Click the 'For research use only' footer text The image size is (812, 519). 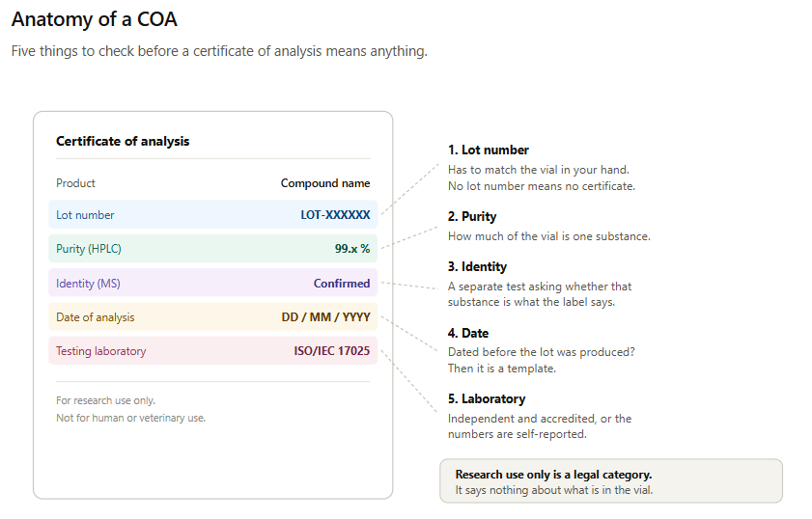coord(105,400)
